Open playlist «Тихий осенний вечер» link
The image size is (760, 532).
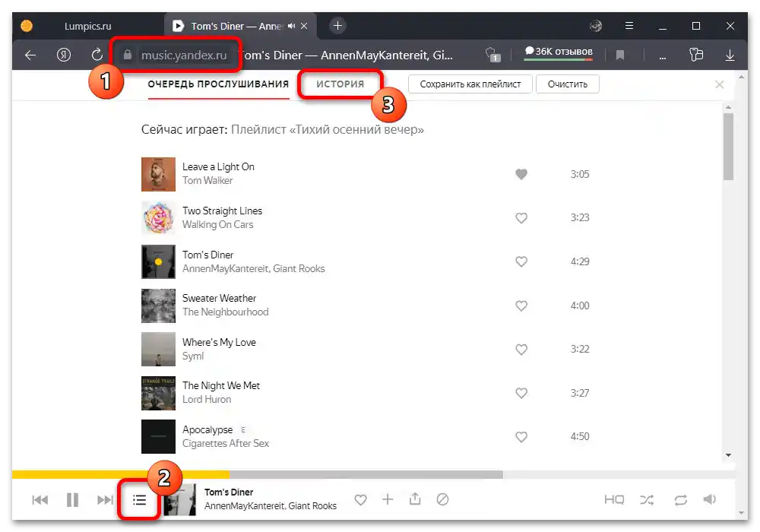[327, 130]
